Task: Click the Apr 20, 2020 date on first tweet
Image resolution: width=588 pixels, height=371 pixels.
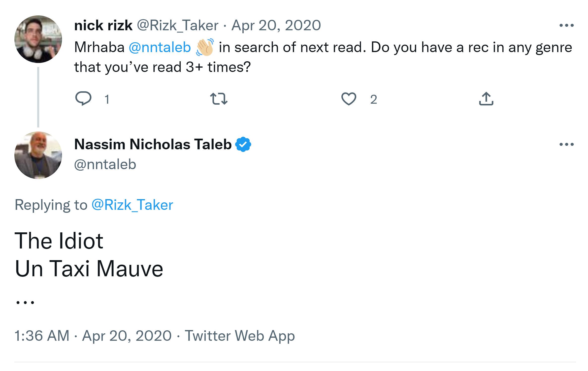Action: (276, 25)
